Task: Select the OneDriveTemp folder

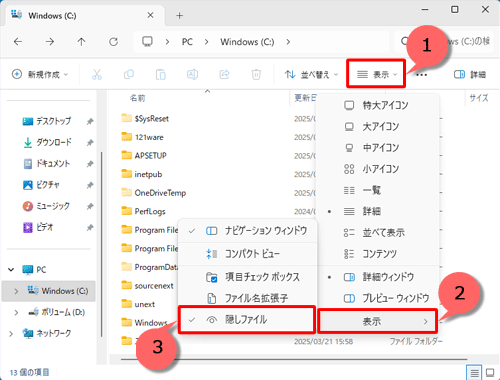Action: [154, 193]
